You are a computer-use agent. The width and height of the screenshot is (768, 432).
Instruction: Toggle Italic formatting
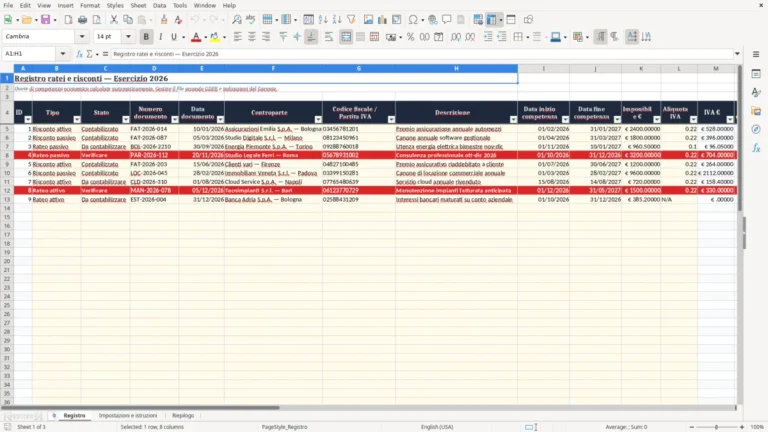(160, 37)
